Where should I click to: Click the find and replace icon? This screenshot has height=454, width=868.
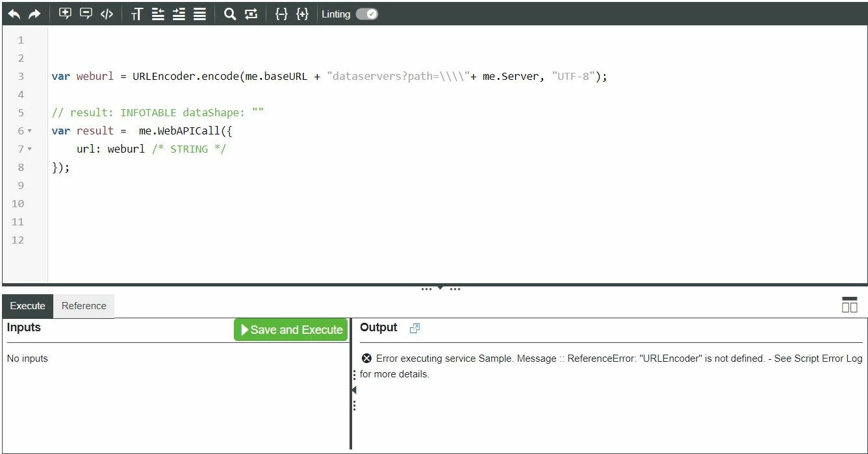251,14
